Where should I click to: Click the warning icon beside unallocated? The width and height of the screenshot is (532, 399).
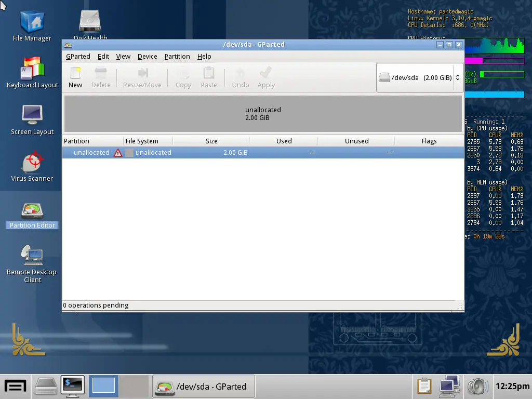(x=118, y=153)
